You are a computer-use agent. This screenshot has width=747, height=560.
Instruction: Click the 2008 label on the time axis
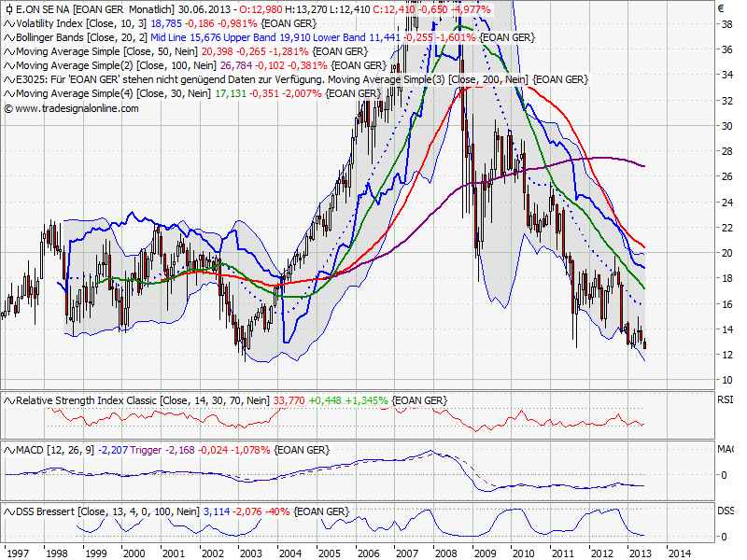[444, 552]
